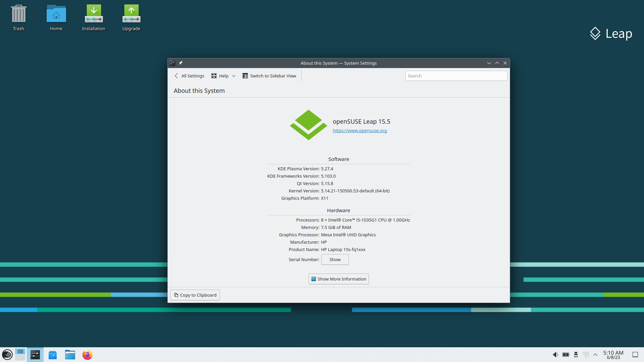644x362 pixels.
Task: Focus the Search field
Action: 456,76
